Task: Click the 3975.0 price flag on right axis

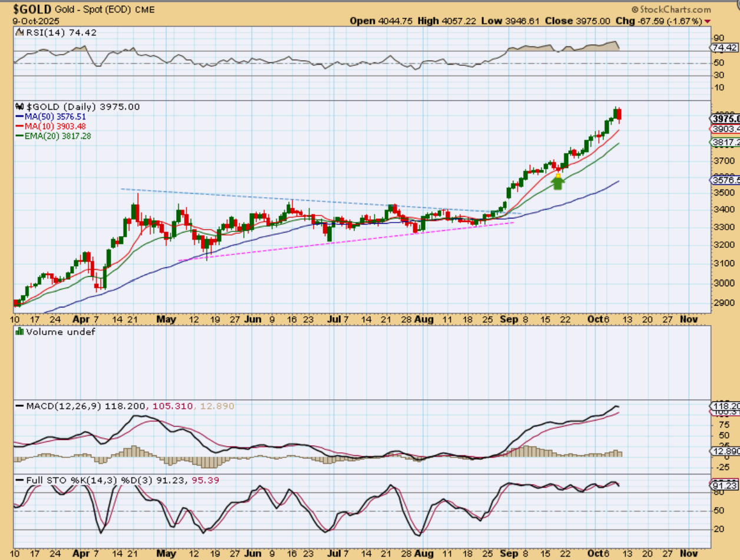Action: 725,118
